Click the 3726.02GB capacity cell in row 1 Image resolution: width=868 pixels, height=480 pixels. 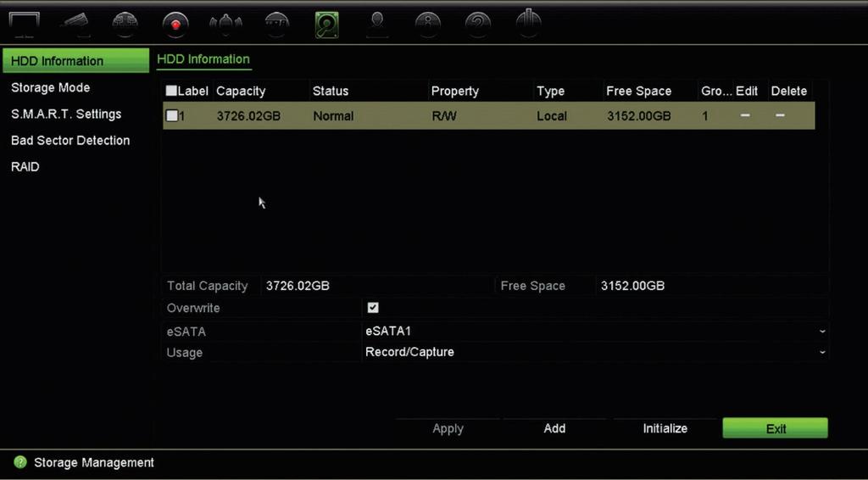(x=248, y=116)
